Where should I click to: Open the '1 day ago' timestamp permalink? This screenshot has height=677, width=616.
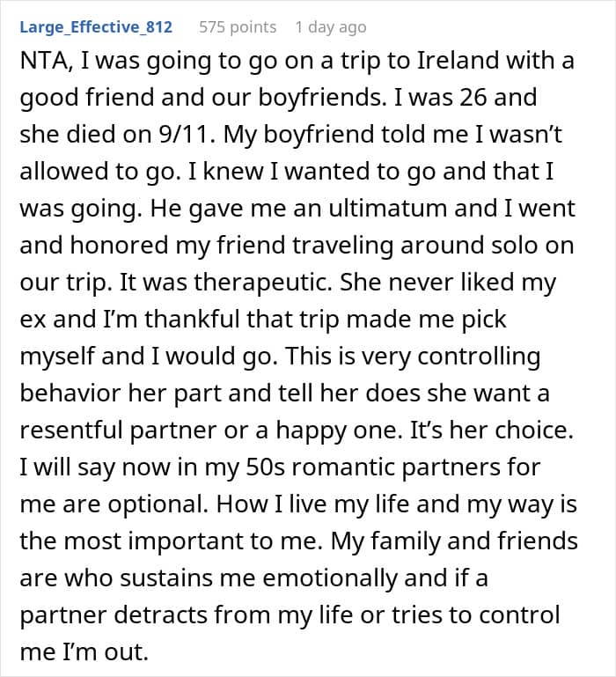(331, 26)
